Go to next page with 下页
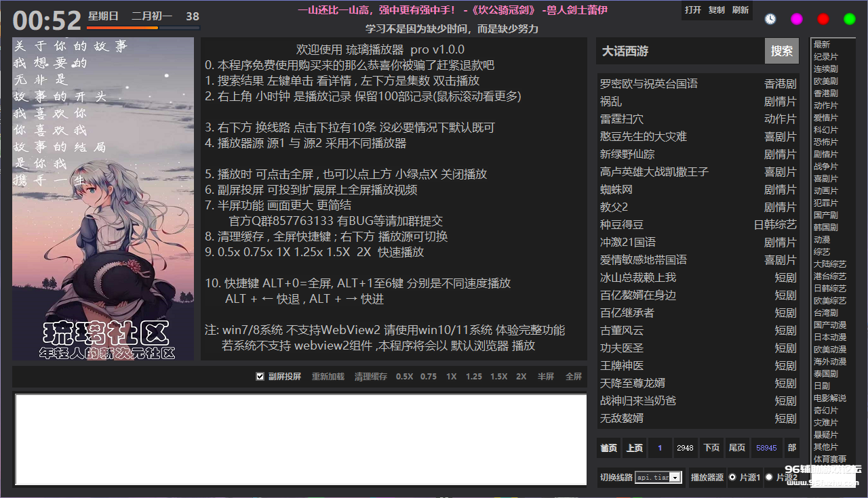Image resolution: width=868 pixels, height=498 pixels. click(x=711, y=448)
